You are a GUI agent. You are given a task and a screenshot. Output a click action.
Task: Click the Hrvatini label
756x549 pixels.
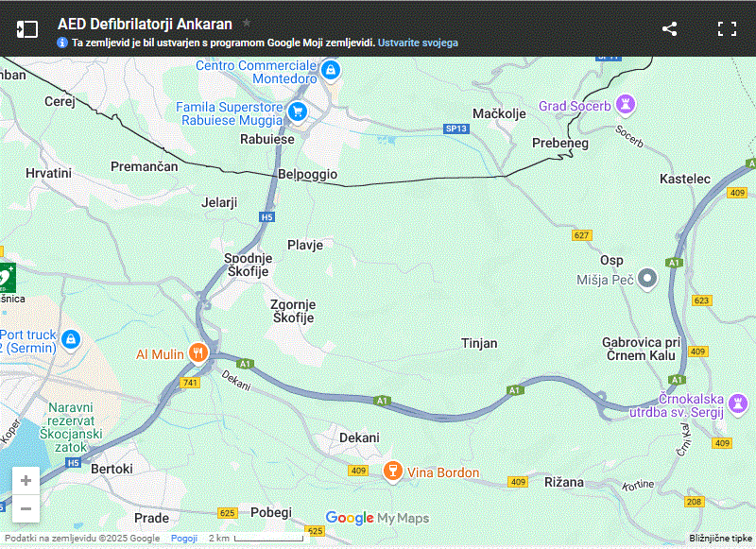[49, 173]
